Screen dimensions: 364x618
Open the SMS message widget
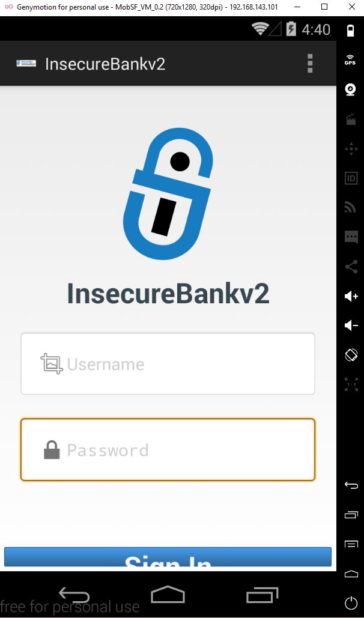coord(351,237)
